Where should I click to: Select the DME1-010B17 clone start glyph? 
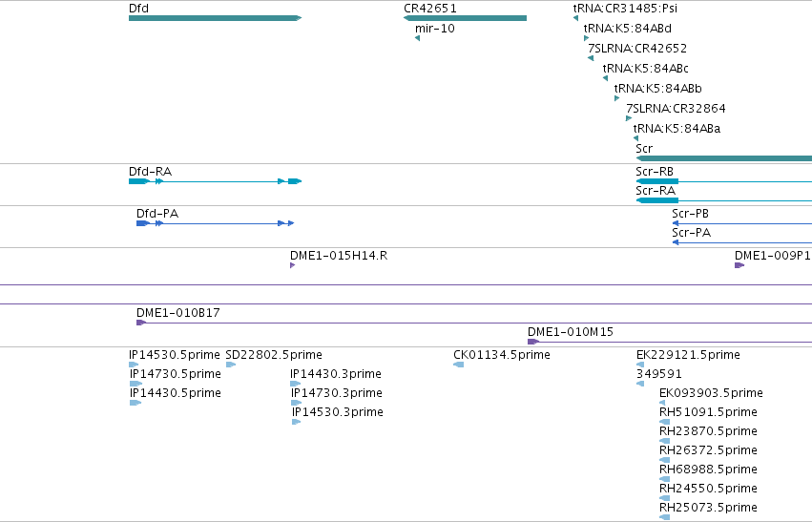(x=141, y=323)
